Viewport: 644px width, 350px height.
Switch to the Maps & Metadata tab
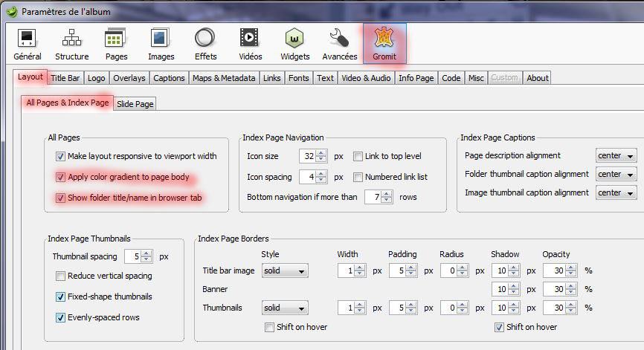(224, 78)
